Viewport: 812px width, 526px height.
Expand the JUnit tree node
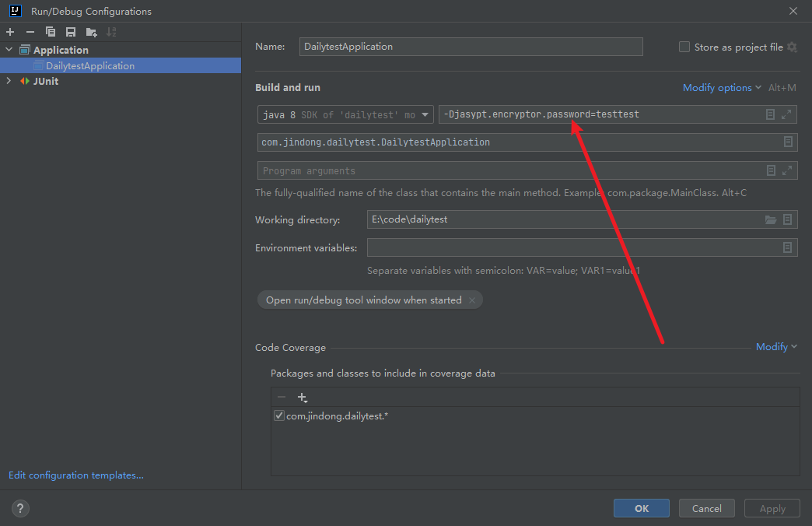click(x=9, y=81)
